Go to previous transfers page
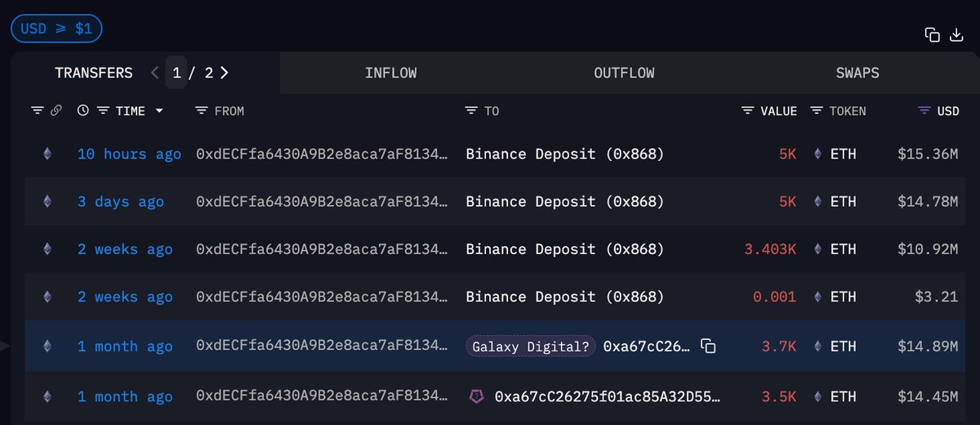This screenshot has height=425, width=980. tap(155, 73)
